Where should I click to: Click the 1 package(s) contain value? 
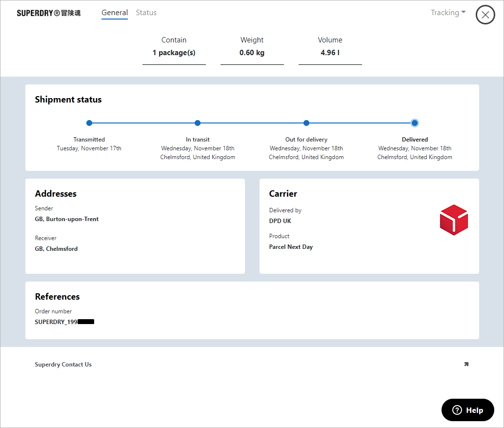(x=174, y=53)
